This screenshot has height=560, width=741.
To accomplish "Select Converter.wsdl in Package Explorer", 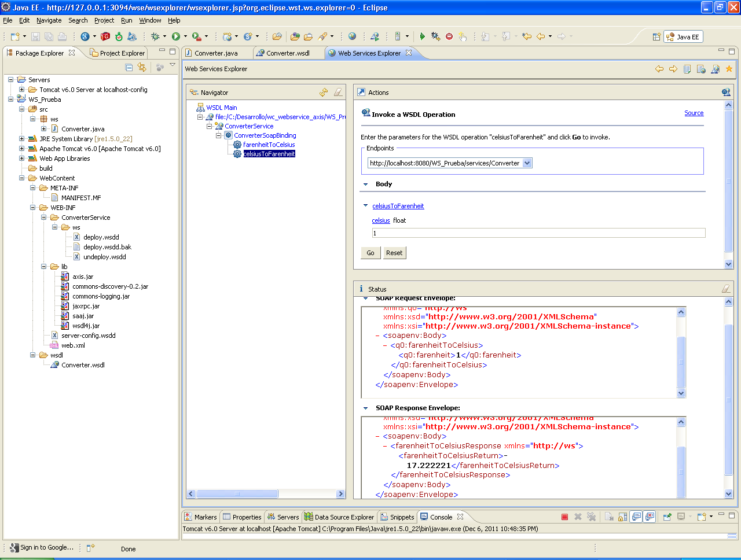I will (x=83, y=365).
